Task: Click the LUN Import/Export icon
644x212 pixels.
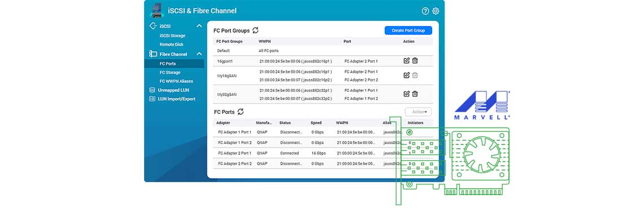Action: point(152,99)
